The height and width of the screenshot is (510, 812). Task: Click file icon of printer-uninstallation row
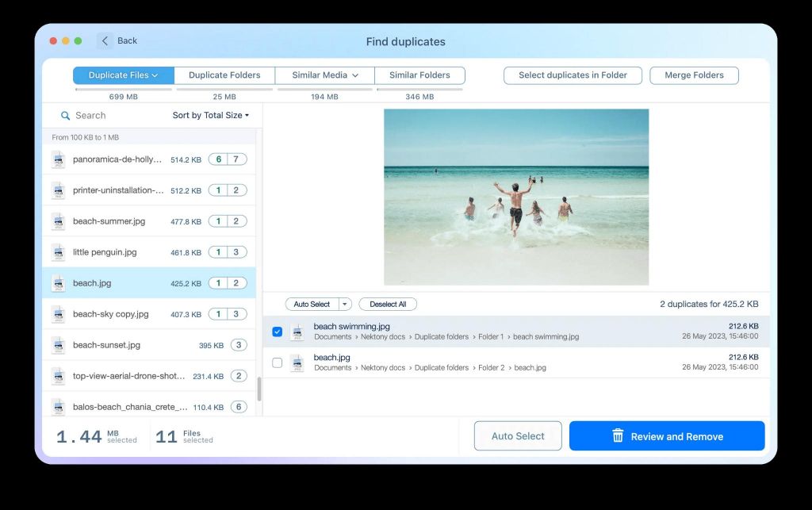(59, 190)
